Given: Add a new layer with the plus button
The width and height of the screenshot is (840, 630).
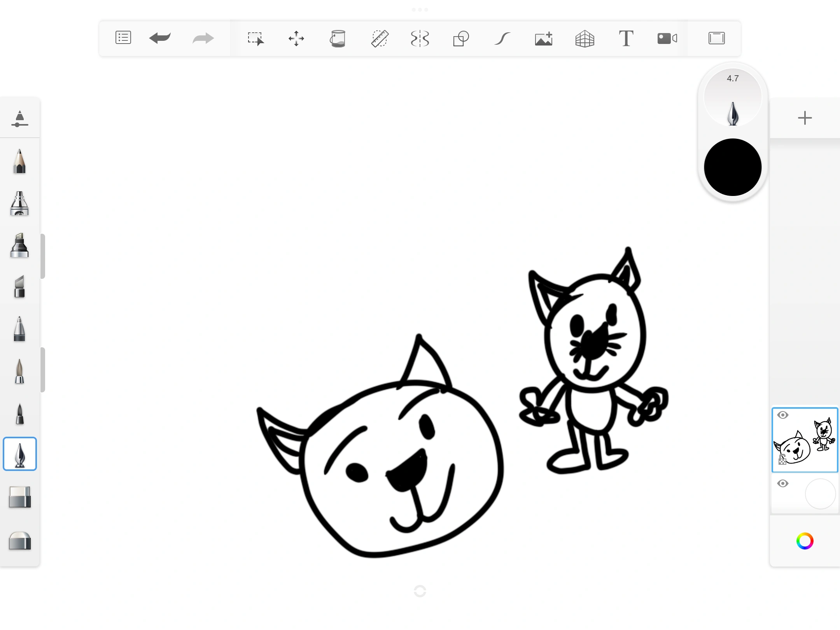Looking at the screenshot, I should [805, 118].
